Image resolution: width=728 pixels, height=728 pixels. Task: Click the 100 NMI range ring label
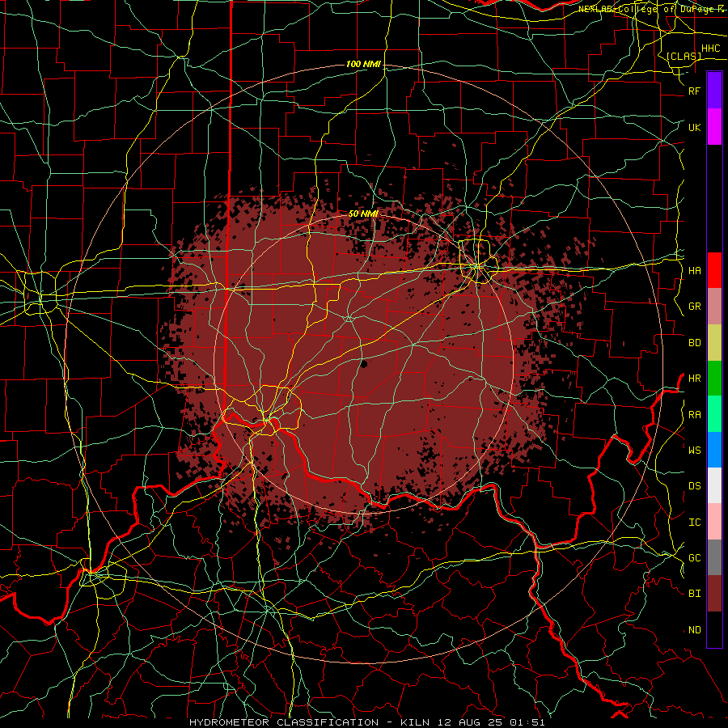click(x=363, y=64)
